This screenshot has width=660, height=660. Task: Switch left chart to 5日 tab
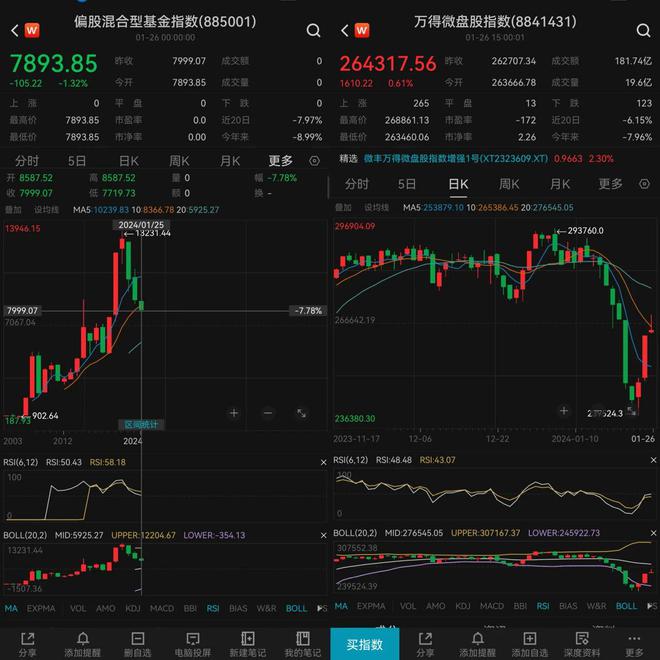point(77,161)
